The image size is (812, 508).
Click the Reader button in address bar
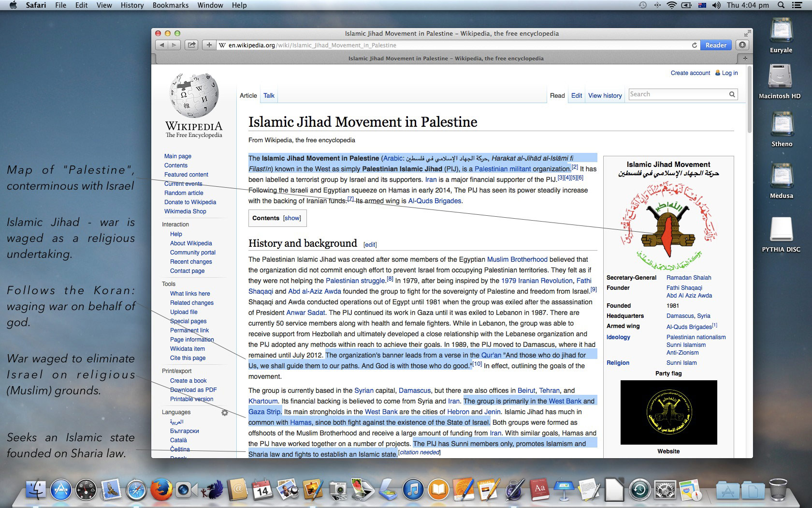716,45
